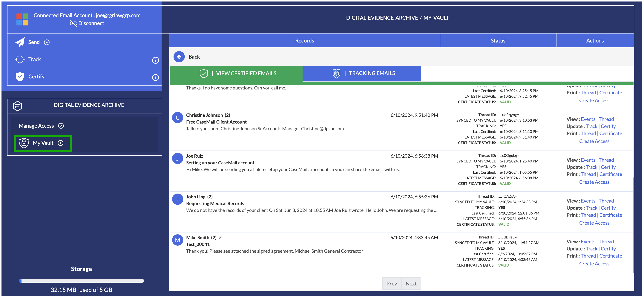Screen dimensions: 644x298
Task: Print Certificate for John Ling row
Action: (x=611, y=215)
